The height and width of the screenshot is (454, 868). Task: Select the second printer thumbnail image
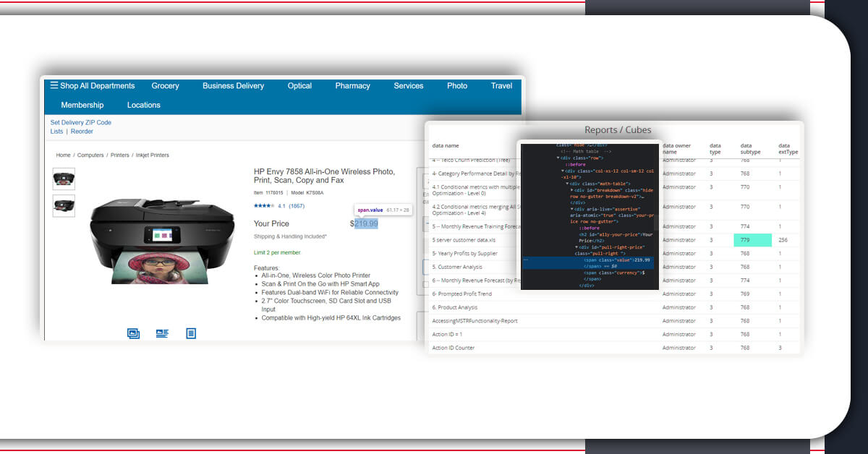pyautogui.click(x=64, y=205)
